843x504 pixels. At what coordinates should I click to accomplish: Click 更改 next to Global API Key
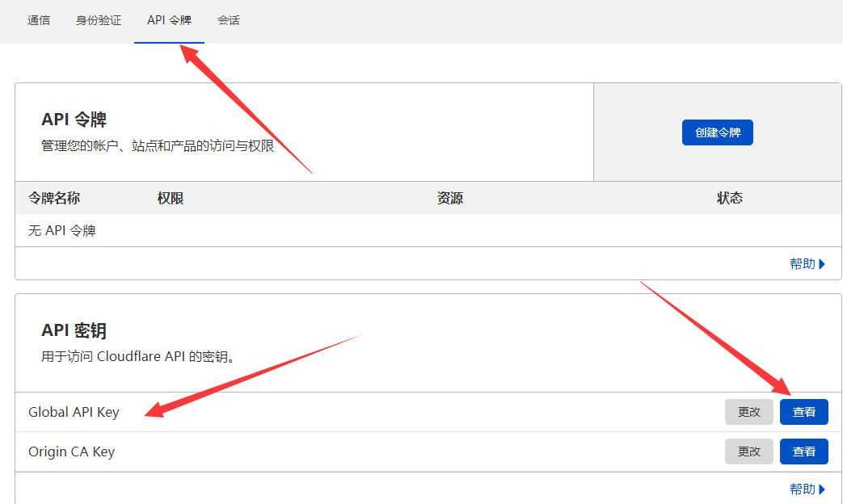click(748, 411)
